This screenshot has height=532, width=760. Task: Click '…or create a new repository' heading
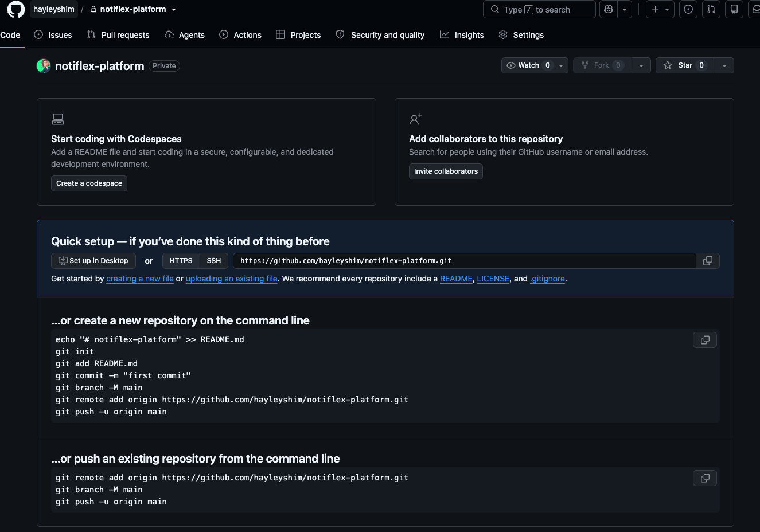180,320
